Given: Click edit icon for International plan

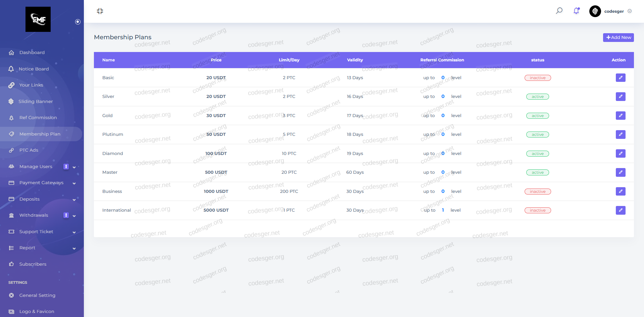Looking at the screenshot, I should click(620, 210).
